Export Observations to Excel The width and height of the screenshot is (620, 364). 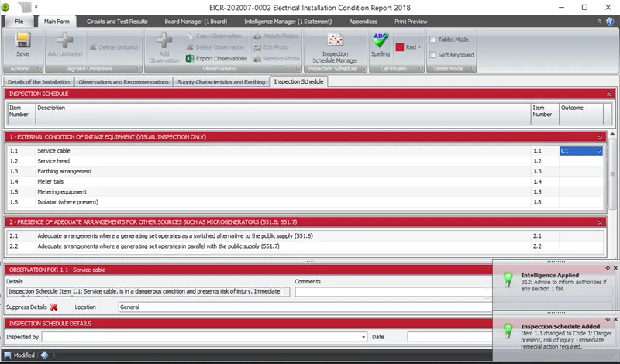(x=217, y=59)
